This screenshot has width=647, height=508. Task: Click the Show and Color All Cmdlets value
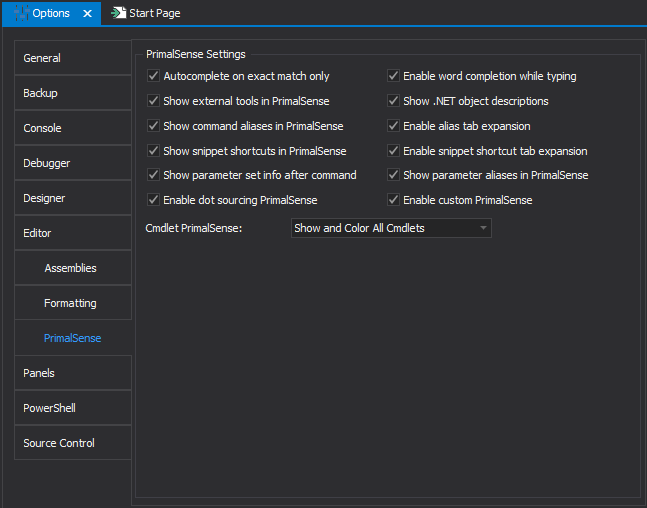359,228
